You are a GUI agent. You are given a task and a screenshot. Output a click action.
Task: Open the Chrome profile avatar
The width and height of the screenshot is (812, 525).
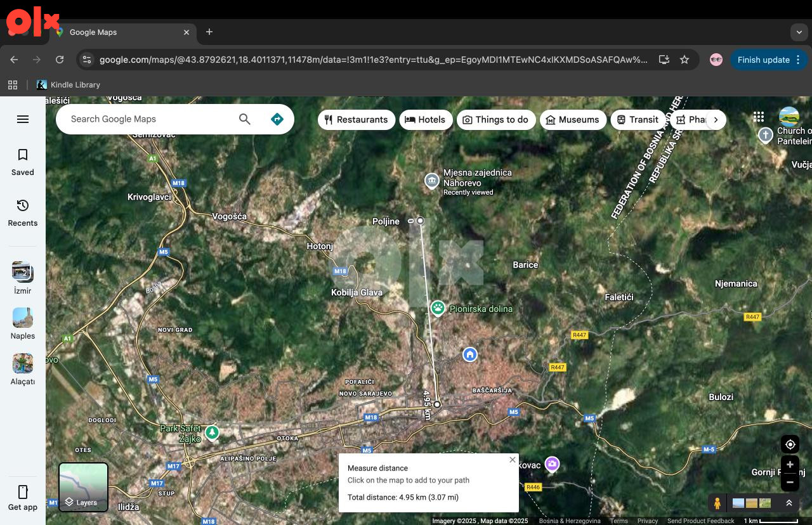(716, 60)
